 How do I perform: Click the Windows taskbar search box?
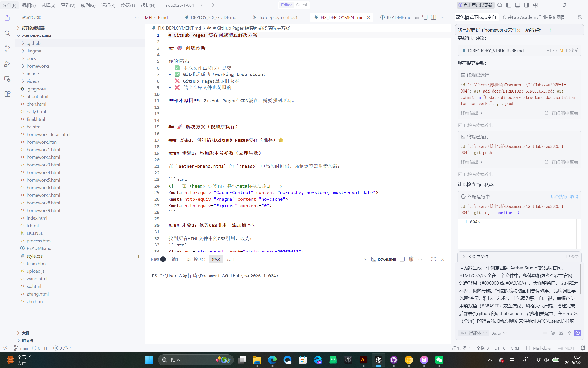[196, 360]
